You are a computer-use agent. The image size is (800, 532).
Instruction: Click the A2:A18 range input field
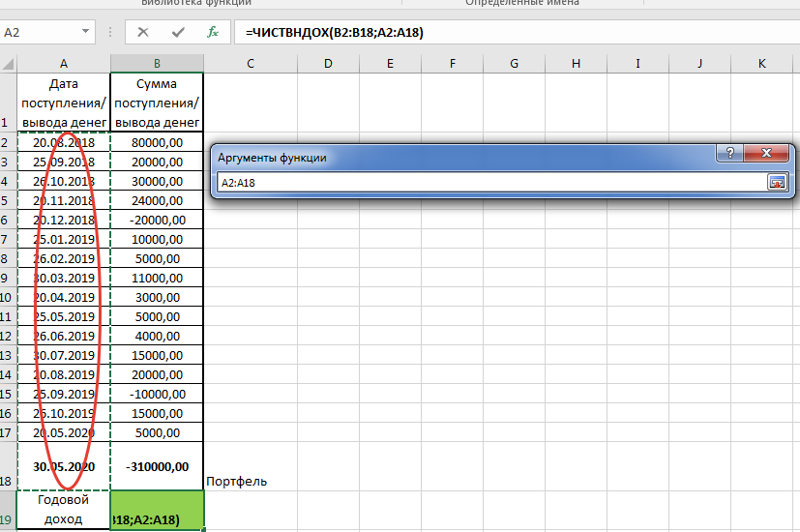[x=491, y=183]
